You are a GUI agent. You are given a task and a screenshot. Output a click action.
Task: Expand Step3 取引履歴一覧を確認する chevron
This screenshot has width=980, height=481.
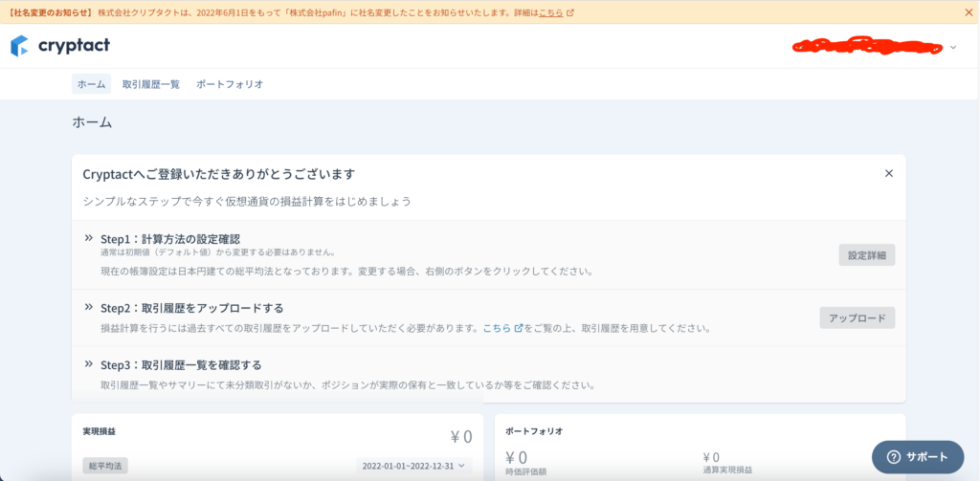coord(89,363)
